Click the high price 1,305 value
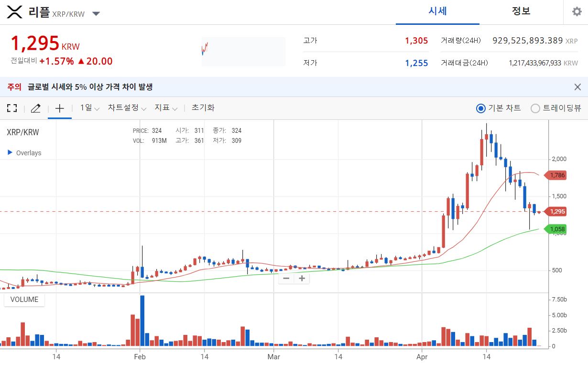Image resolution: width=588 pixels, height=365 pixels. tap(416, 41)
